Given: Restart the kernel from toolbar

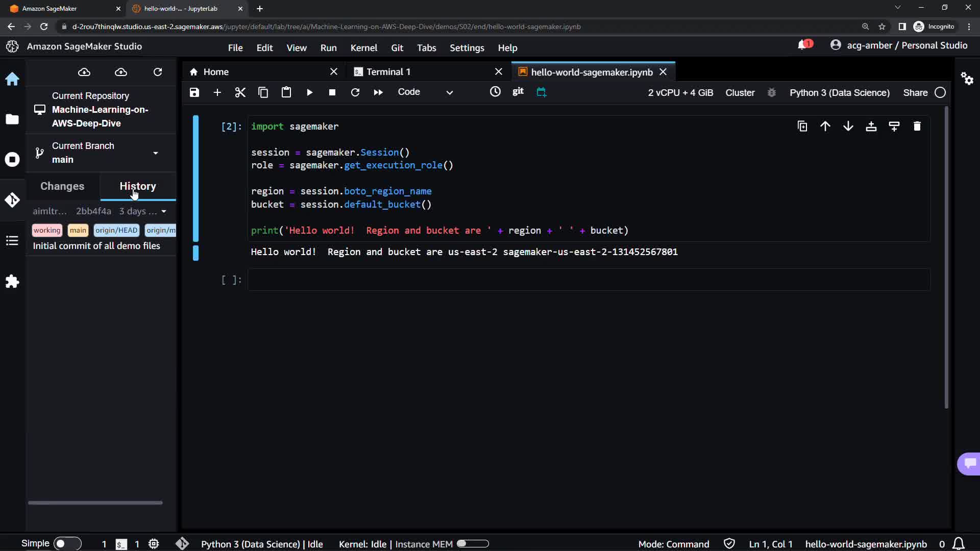Looking at the screenshot, I should coord(355,92).
